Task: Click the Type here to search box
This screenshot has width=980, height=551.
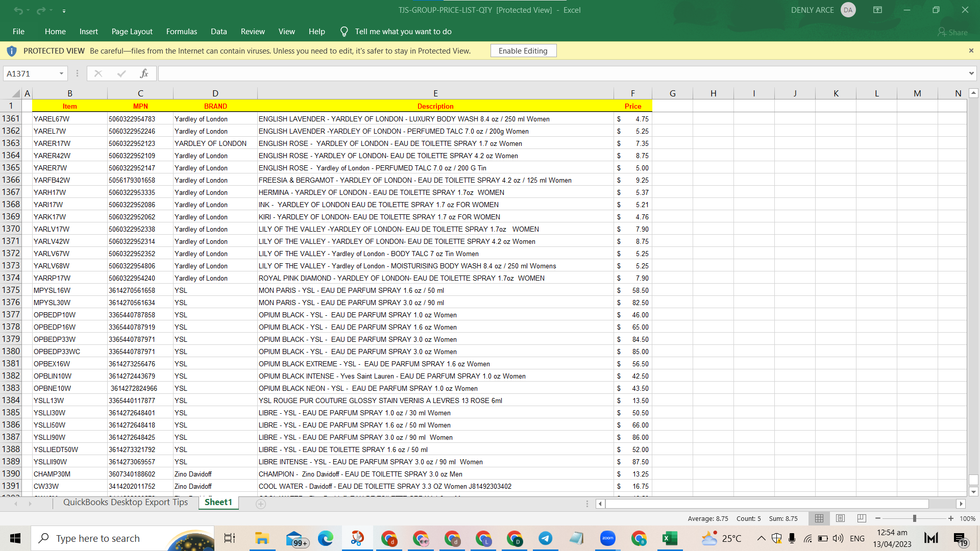Action: (122, 538)
